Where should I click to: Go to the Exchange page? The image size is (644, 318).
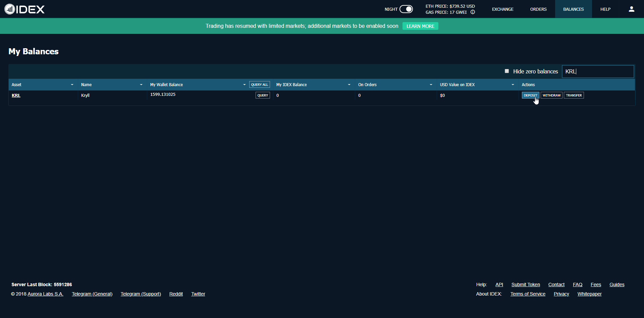coord(502,9)
